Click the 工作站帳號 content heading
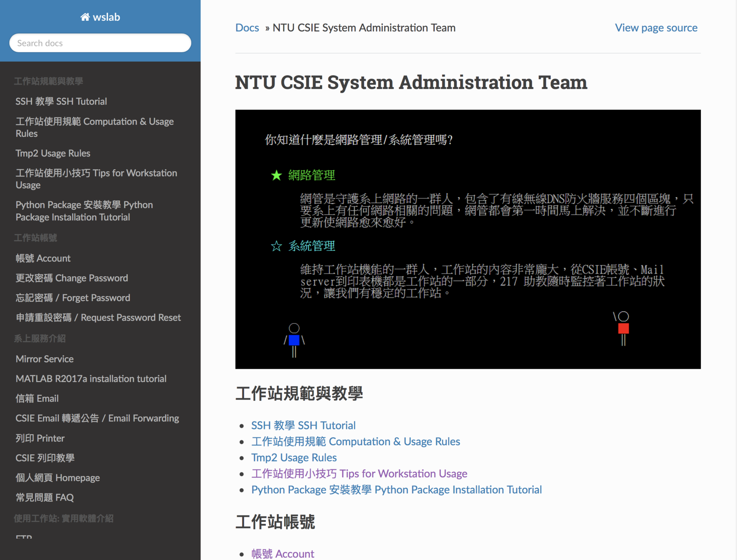Viewport: 737px width, 560px height. 275,522
